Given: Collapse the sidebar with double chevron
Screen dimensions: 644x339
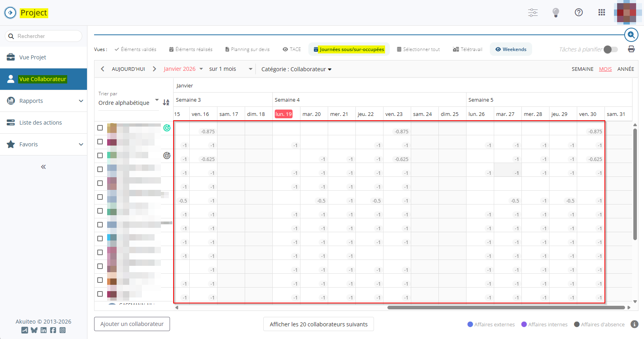Looking at the screenshot, I should point(43,167).
